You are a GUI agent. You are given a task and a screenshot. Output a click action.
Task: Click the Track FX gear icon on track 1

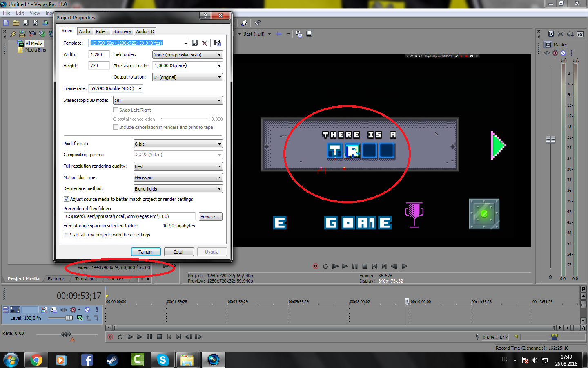[x=73, y=310]
